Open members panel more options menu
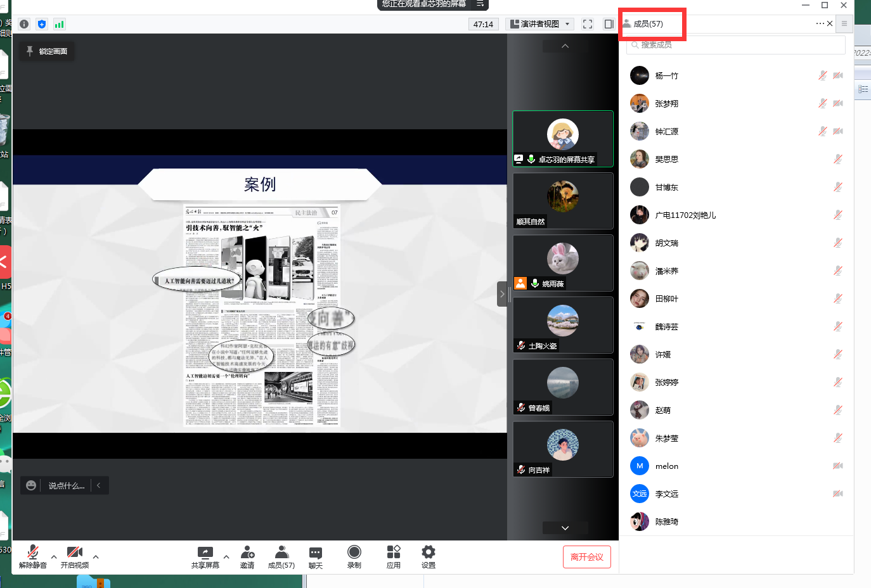This screenshot has height=588, width=871. point(820,23)
